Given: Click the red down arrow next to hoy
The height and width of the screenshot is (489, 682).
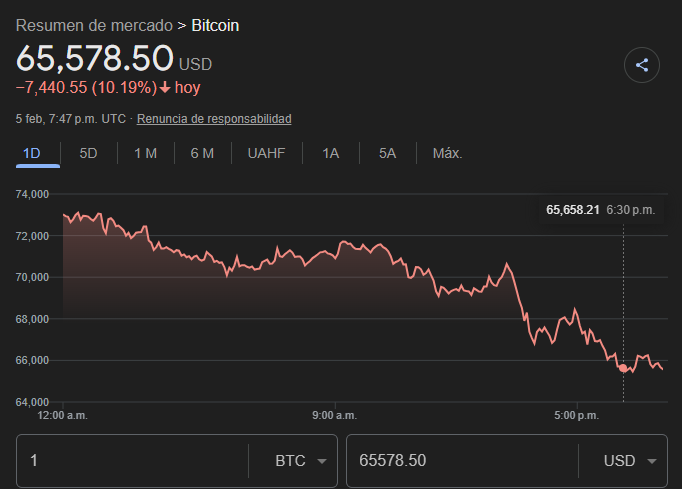Looking at the screenshot, I should tap(165, 88).
